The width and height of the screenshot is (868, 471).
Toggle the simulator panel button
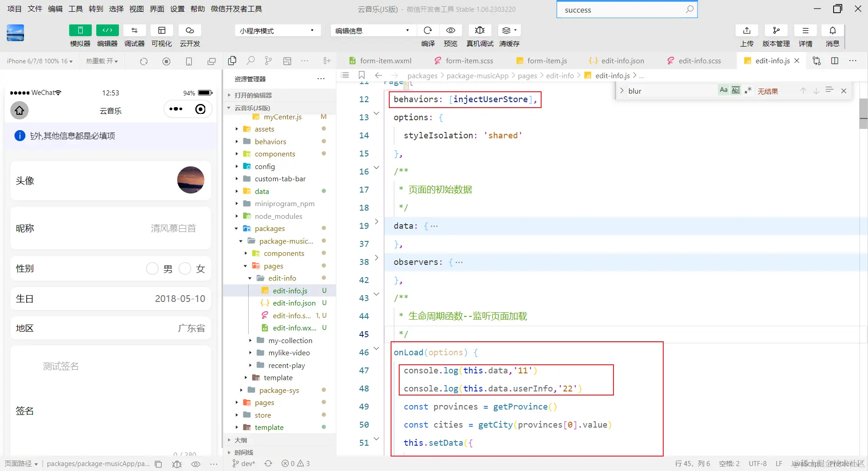tap(80, 30)
